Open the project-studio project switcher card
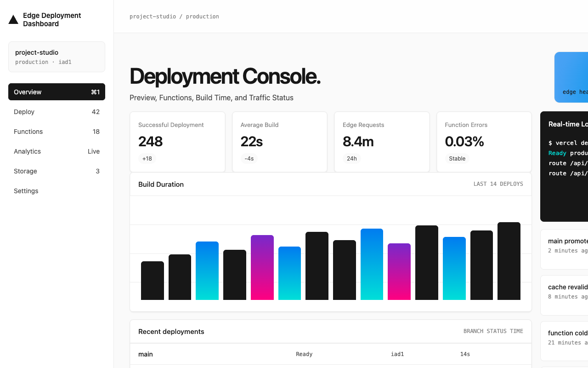 click(57, 57)
